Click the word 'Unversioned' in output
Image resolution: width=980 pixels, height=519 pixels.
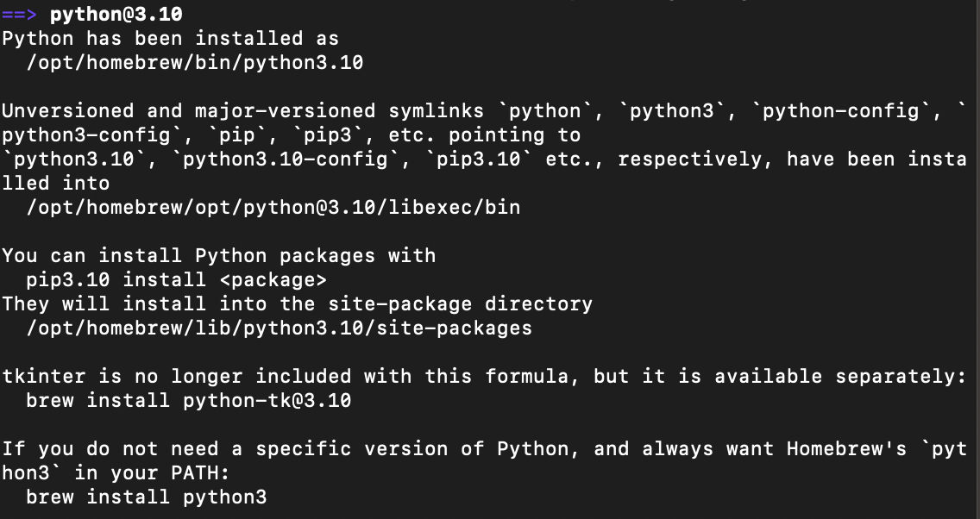click(x=68, y=111)
